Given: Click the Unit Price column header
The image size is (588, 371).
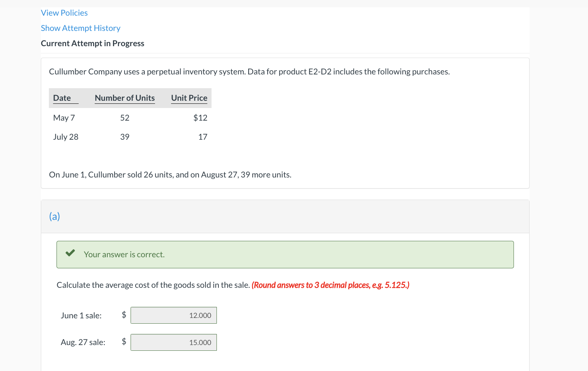Looking at the screenshot, I should 189,98.
